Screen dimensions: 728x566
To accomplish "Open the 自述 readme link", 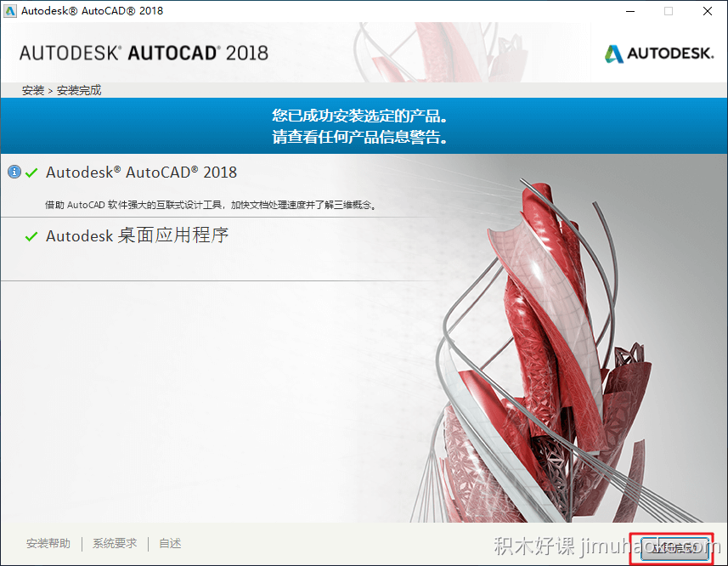I will [170, 543].
